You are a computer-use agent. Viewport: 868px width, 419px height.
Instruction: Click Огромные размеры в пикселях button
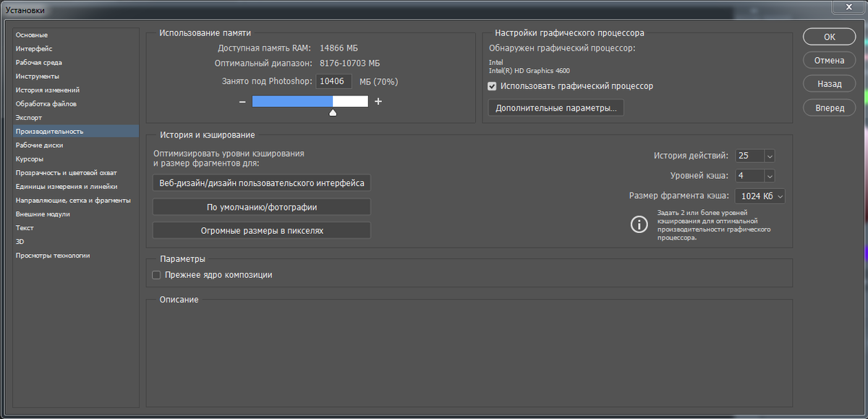(x=262, y=231)
